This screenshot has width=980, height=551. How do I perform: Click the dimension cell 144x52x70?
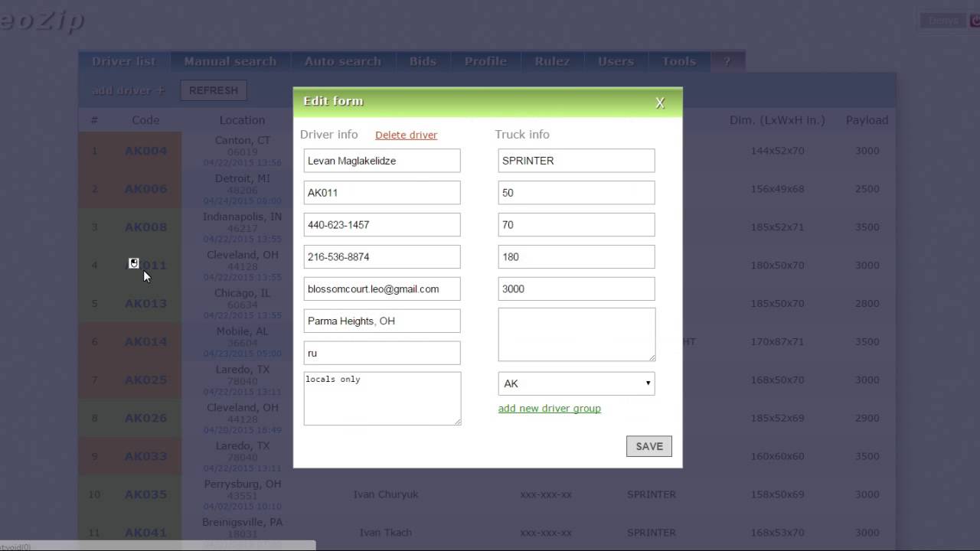(x=777, y=151)
